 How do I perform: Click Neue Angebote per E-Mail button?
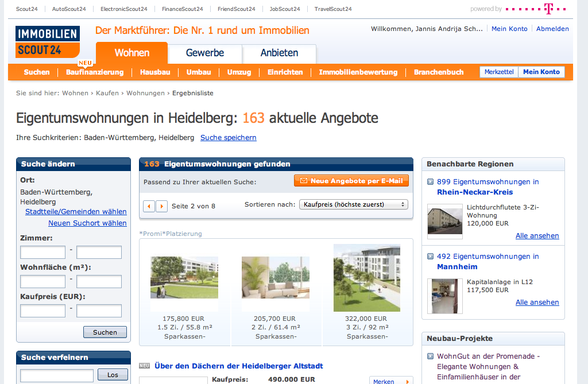point(351,181)
